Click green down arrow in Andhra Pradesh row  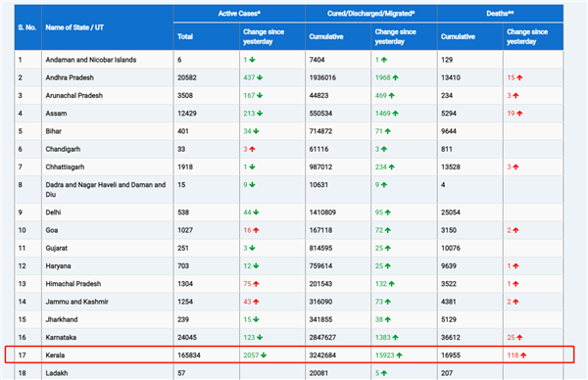point(260,78)
